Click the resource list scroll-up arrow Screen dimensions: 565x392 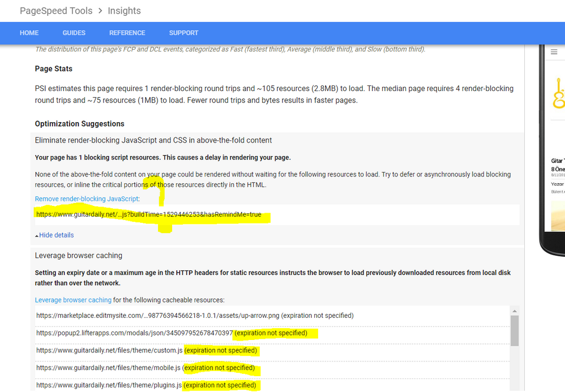pyautogui.click(x=514, y=311)
